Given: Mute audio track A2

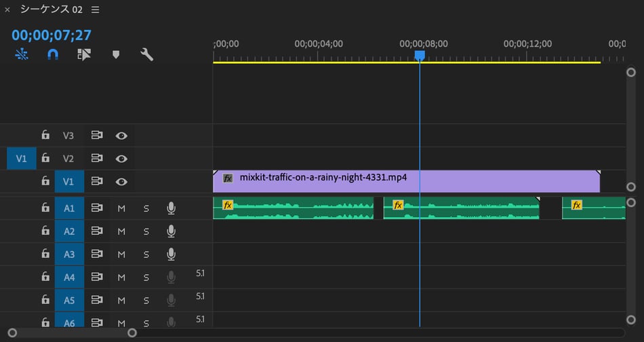Looking at the screenshot, I should [122, 231].
